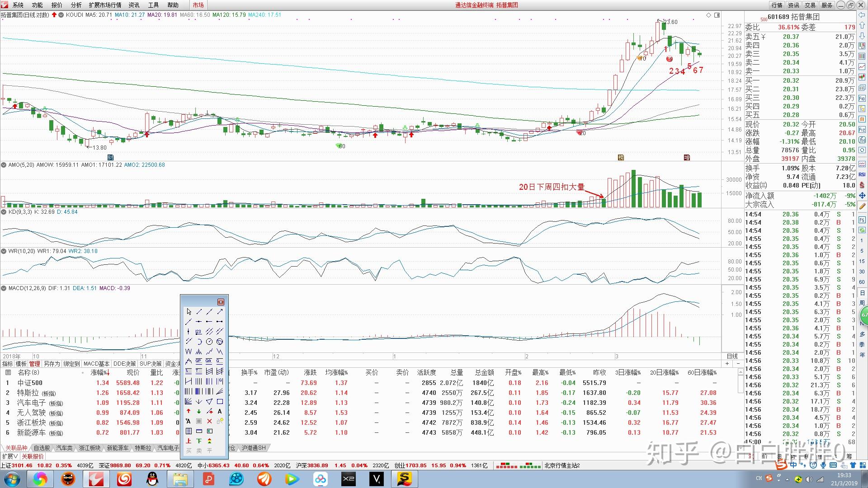Click the 市场 button in menu bar

tap(198, 5)
